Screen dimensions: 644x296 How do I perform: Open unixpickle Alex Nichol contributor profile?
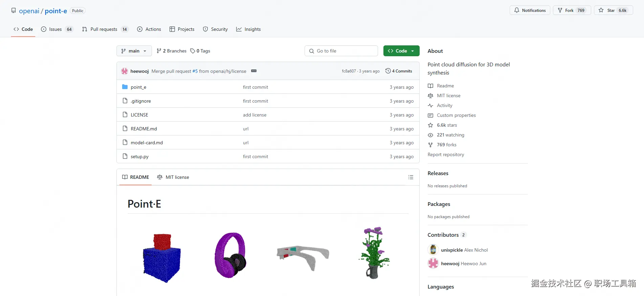click(x=464, y=250)
